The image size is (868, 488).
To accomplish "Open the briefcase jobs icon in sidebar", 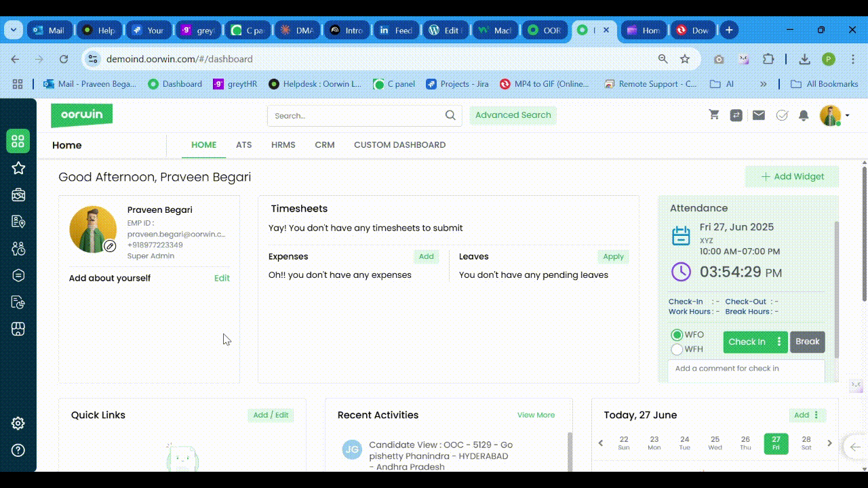I will click(18, 195).
